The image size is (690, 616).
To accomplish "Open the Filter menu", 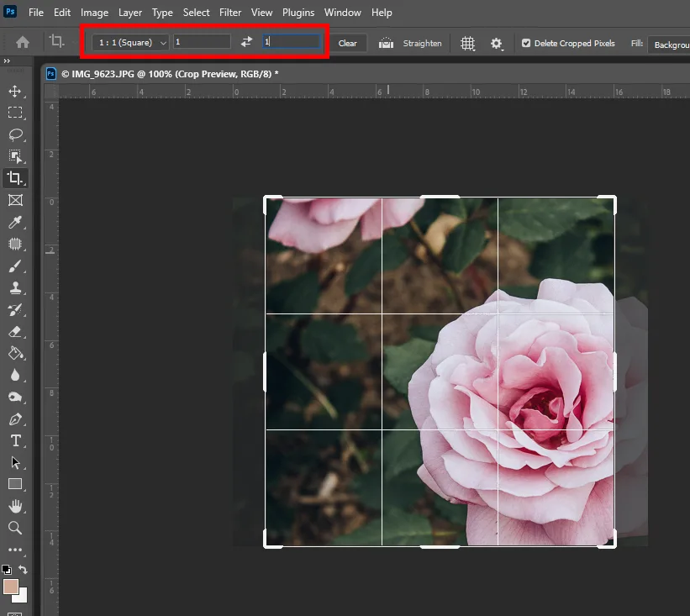I will click(230, 13).
